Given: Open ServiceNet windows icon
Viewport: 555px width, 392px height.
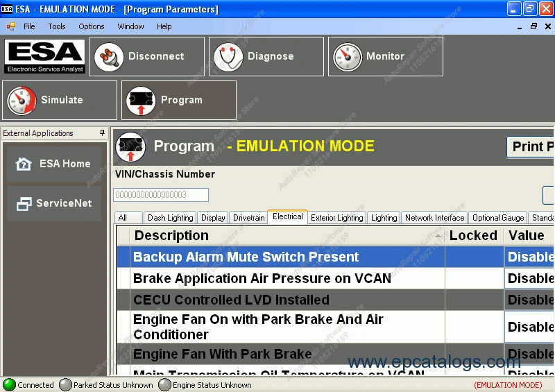Looking at the screenshot, I should pos(24,203).
